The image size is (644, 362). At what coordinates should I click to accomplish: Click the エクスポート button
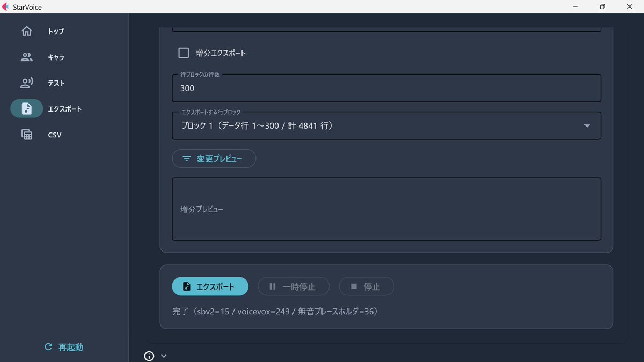tap(210, 286)
